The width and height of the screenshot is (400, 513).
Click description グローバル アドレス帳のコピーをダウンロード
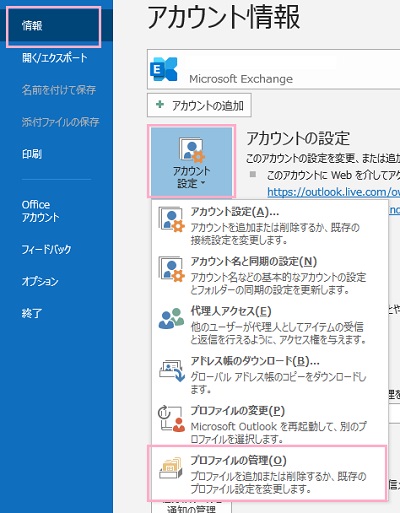(x=278, y=383)
